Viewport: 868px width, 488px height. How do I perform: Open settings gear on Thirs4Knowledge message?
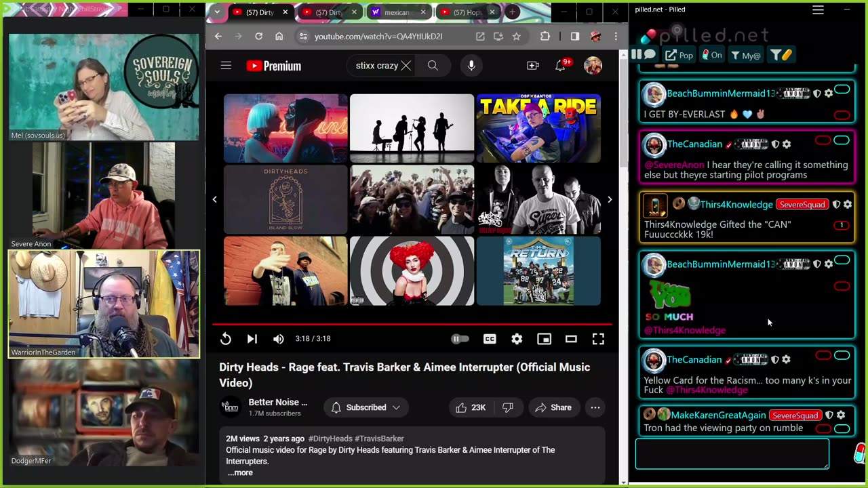pyautogui.click(x=848, y=205)
